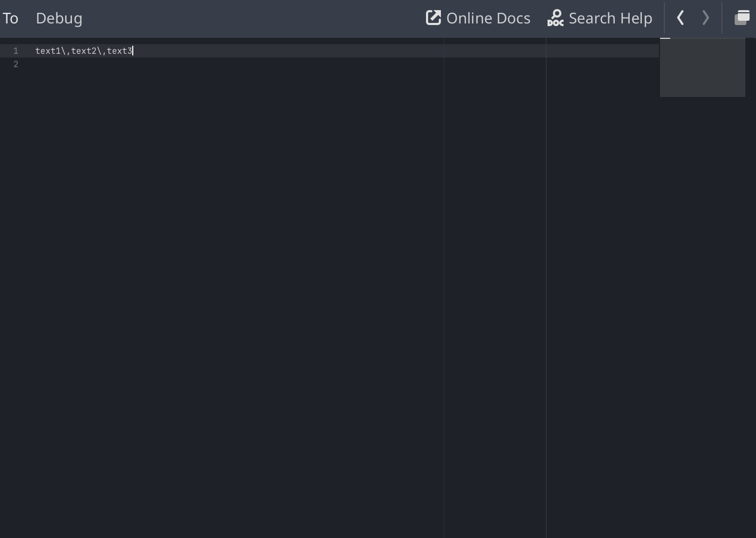The height and width of the screenshot is (538, 756).
Task: Open the partially visible 'To' menu
Action: click(10, 18)
